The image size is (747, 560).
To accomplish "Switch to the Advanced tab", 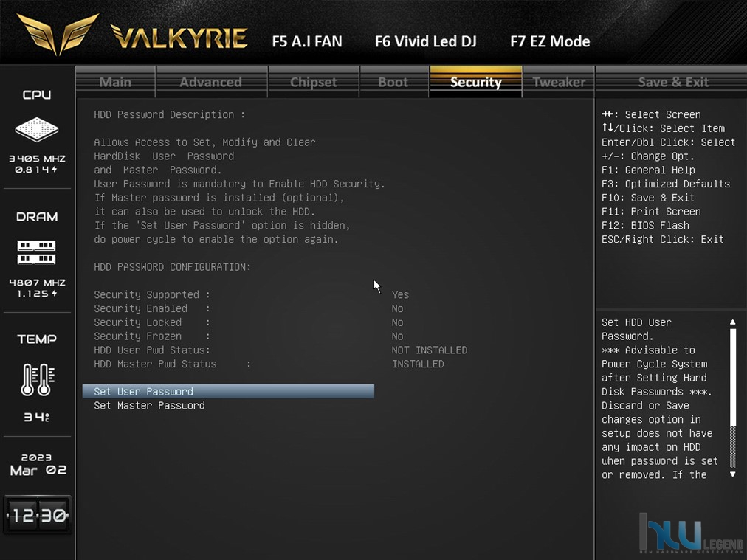I will [211, 82].
